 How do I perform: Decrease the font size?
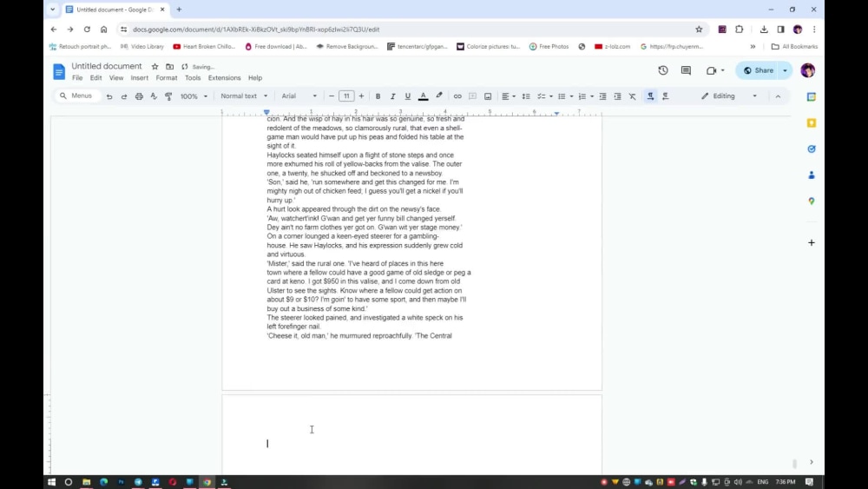(x=332, y=96)
